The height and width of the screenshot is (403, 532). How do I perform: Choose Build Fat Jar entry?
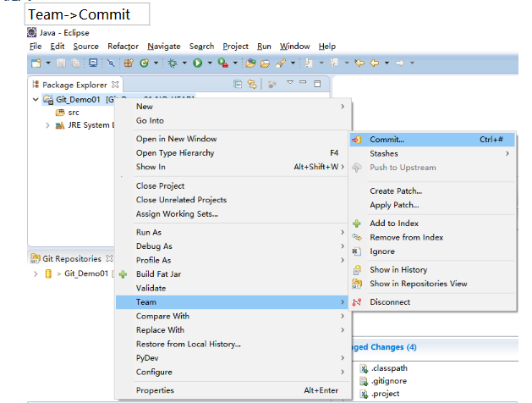[x=232, y=274]
